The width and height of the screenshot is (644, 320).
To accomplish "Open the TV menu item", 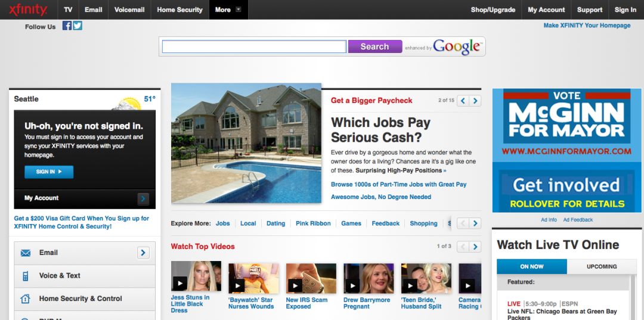I will tap(68, 10).
